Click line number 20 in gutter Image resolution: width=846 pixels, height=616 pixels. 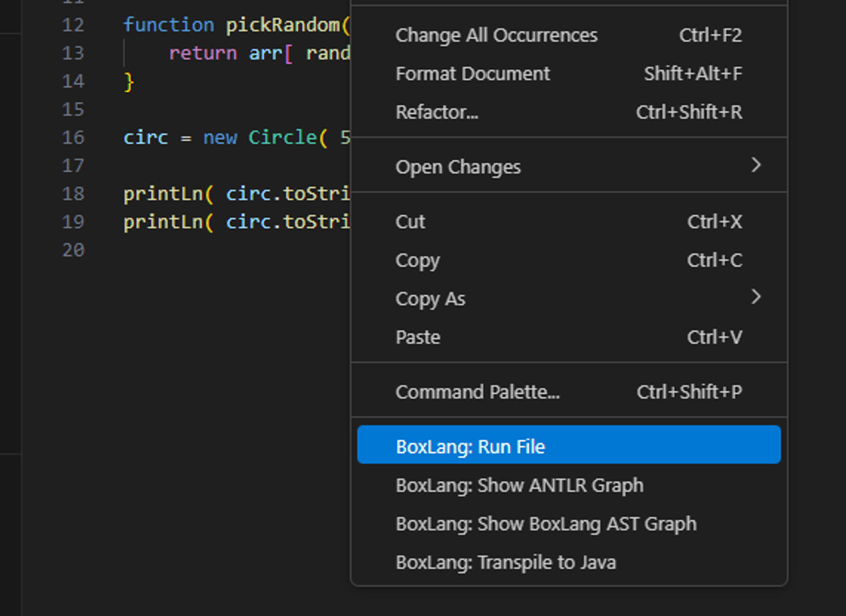[x=73, y=250]
